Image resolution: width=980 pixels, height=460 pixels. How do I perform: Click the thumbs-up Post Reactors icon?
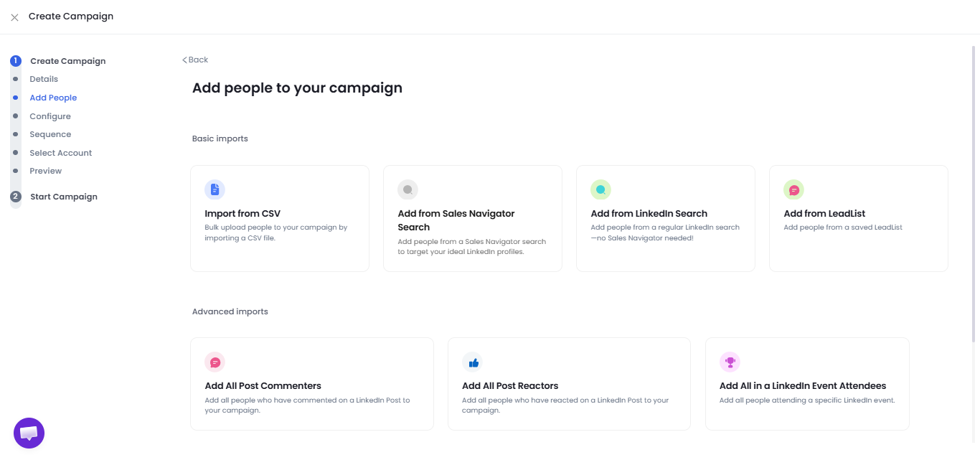[472, 362]
